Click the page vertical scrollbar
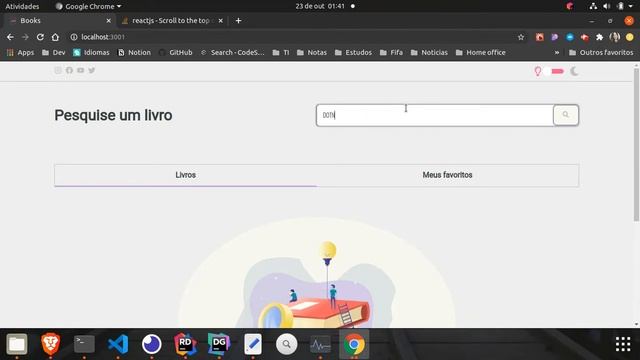Screen dimensions: 640x360 [636, 145]
